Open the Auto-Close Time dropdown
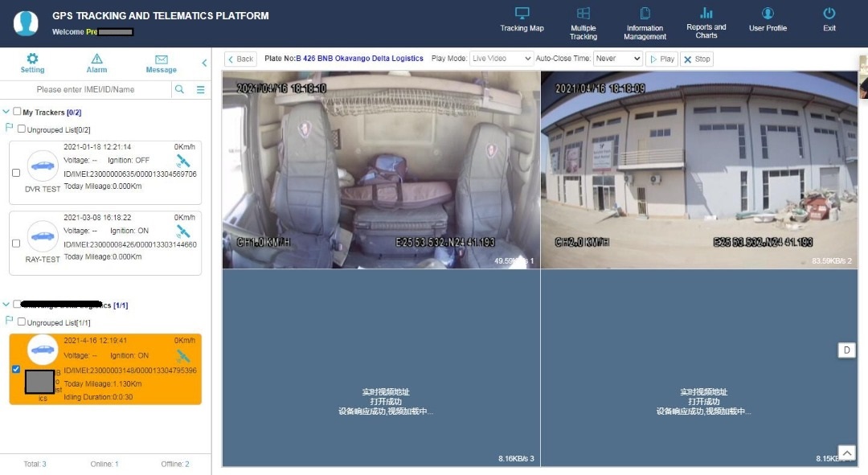 point(619,59)
